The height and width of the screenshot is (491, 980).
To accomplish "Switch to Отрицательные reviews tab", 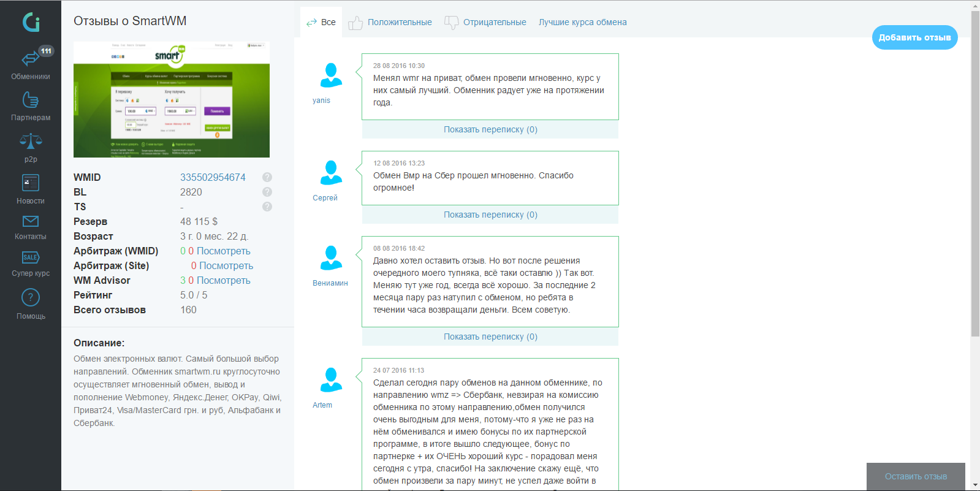I will (x=485, y=22).
